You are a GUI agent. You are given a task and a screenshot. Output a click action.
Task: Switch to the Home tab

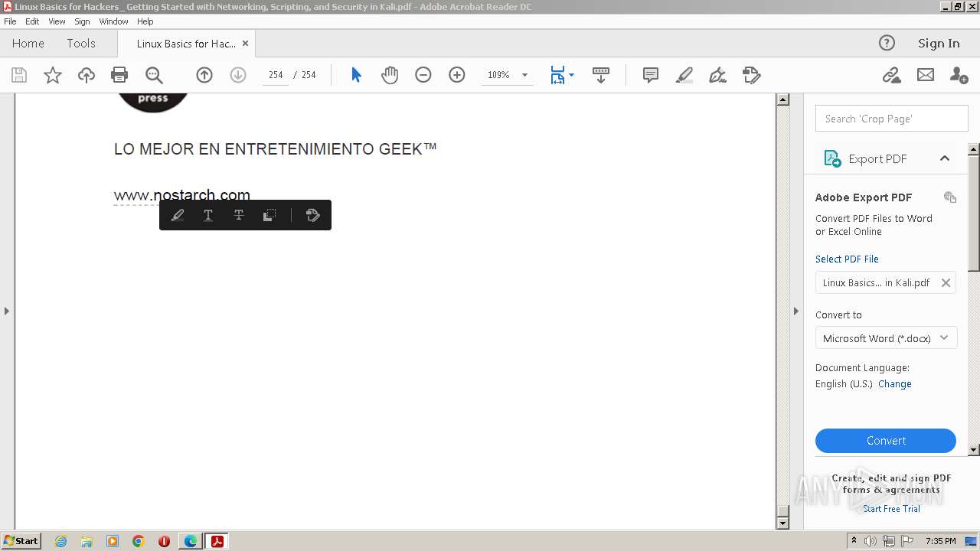28,44
